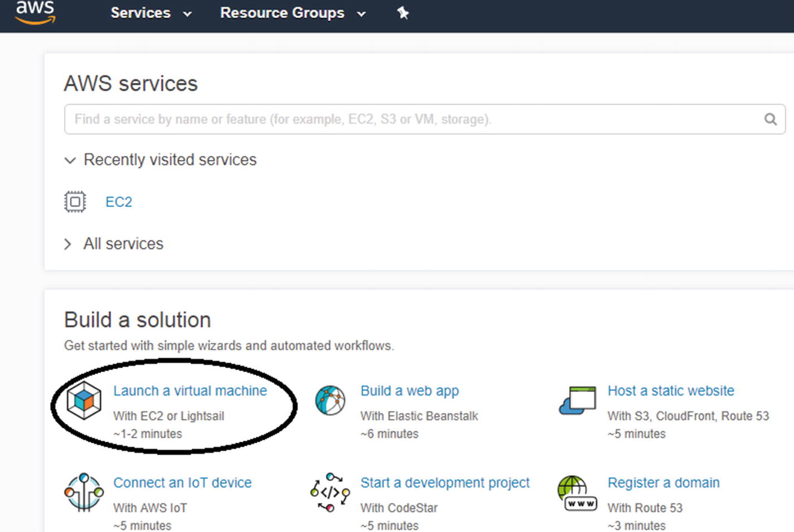794x532 pixels.
Task: Collapse the Recently visited services section
Action: pos(70,160)
